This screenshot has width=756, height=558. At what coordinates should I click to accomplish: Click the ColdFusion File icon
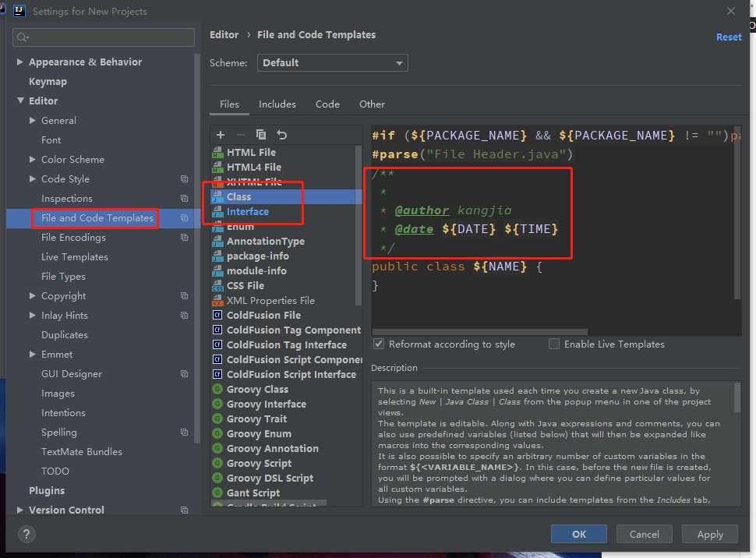pos(217,315)
